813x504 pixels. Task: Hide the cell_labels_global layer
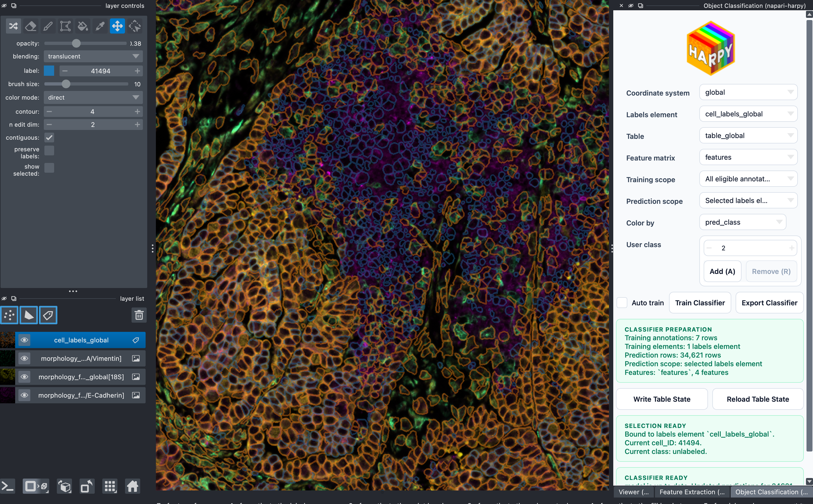pyautogui.click(x=24, y=340)
